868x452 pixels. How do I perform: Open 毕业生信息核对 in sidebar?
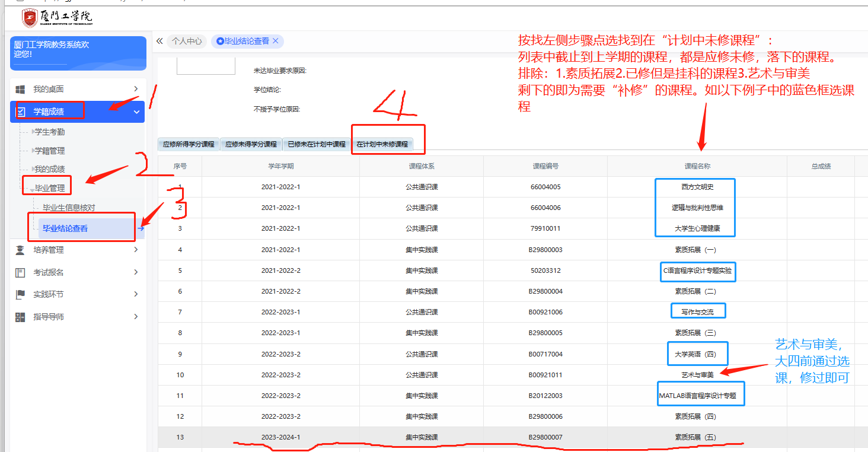pos(69,208)
